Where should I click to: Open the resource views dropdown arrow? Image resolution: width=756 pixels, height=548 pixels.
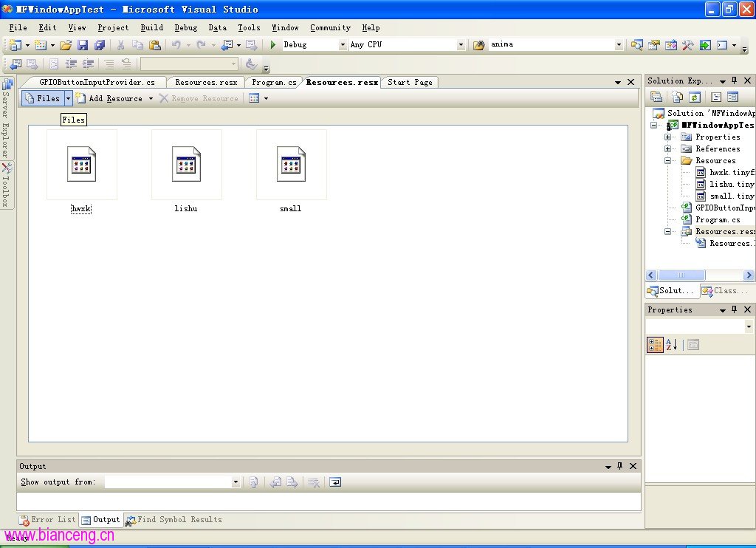pyautogui.click(x=266, y=98)
